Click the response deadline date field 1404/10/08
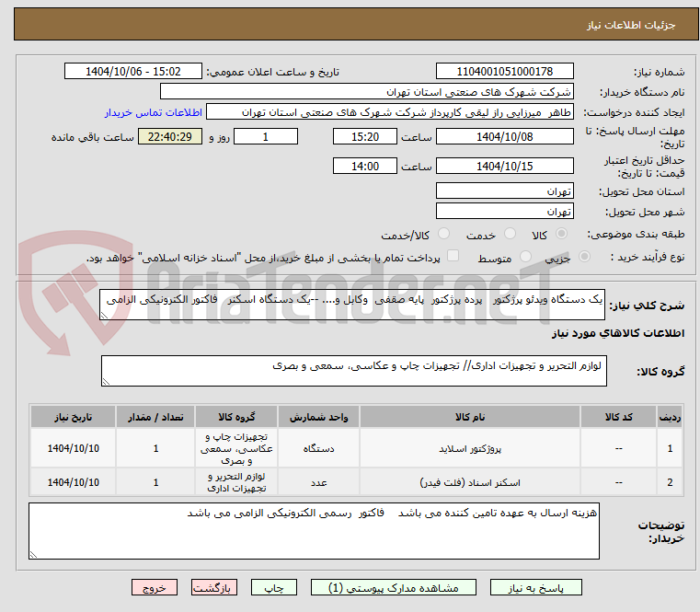700x612 pixels. coord(504,137)
